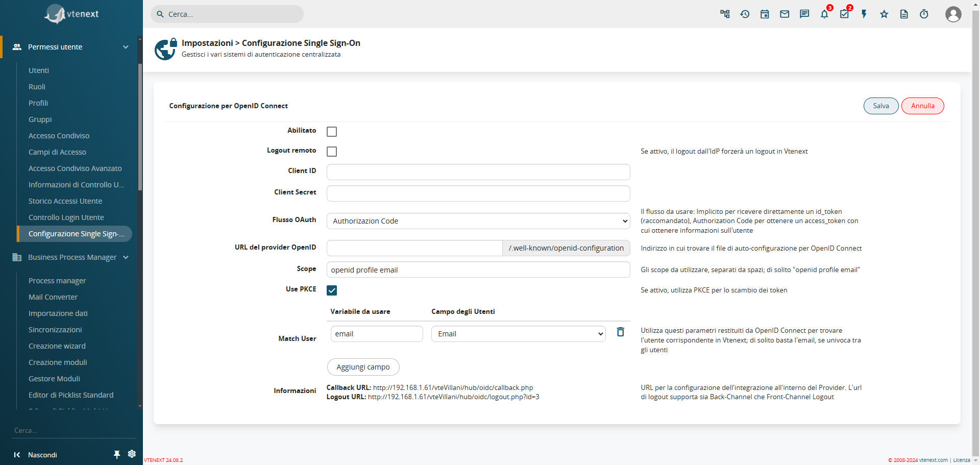
Task: Click the Single Sign-On globe lock icon
Action: pyautogui.click(x=166, y=49)
